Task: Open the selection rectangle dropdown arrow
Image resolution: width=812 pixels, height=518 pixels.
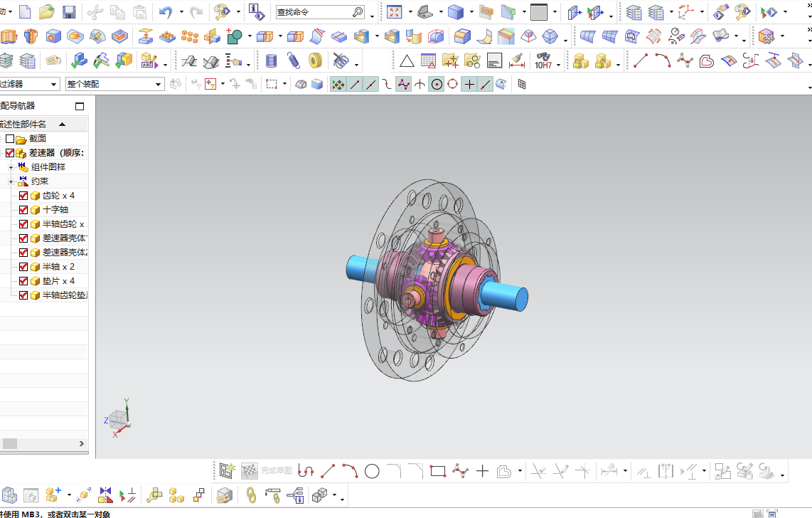Action: tap(284, 84)
